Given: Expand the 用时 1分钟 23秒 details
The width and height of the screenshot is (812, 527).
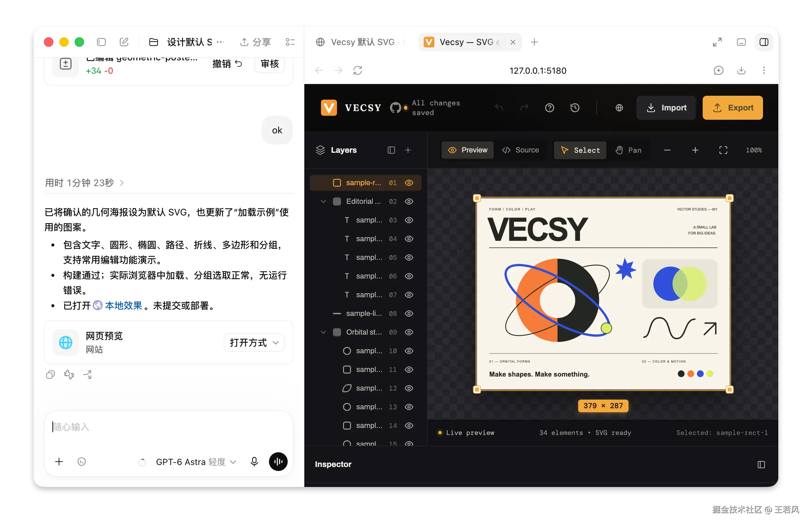Looking at the screenshot, I should point(84,183).
